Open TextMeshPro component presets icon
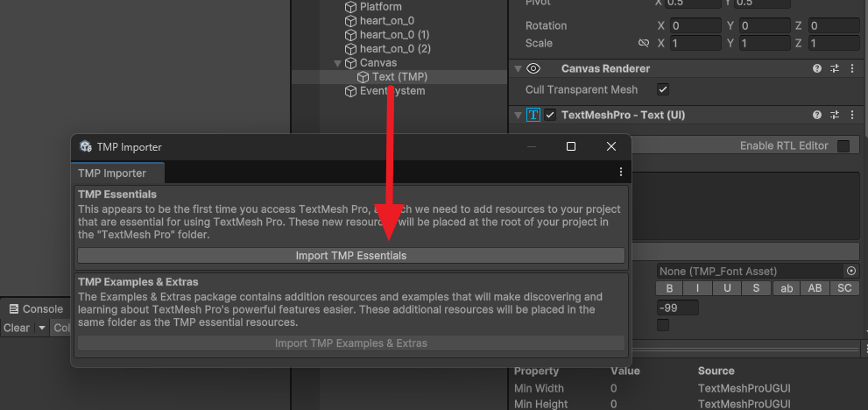 tap(834, 116)
